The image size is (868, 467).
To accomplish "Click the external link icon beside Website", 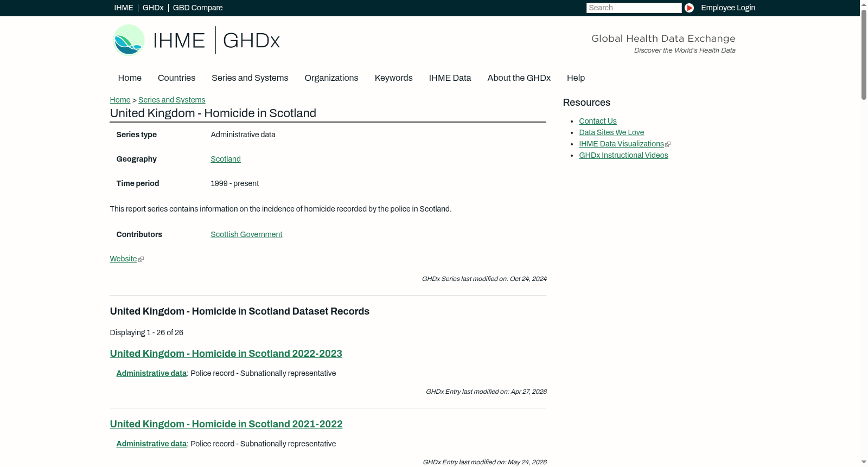I will click(x=141, y=259).
